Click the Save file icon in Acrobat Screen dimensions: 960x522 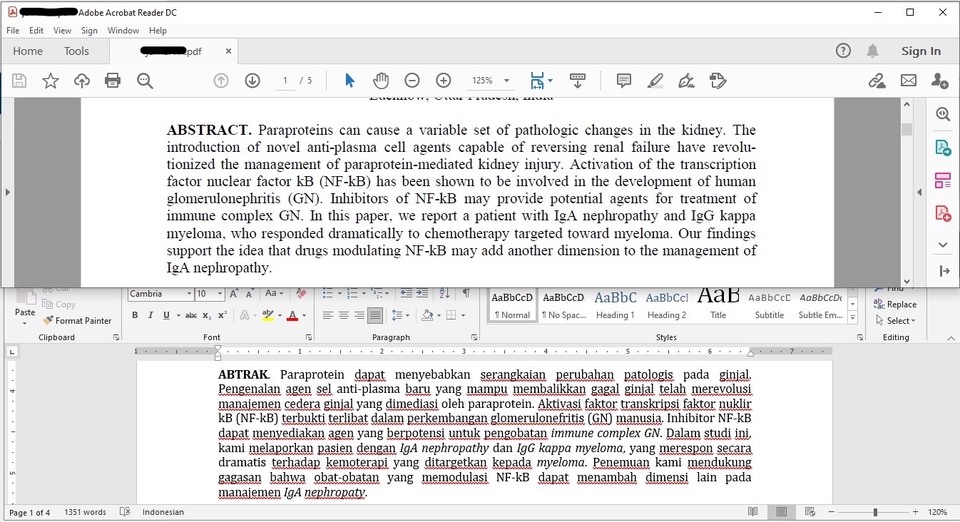[x=19, y=81]
